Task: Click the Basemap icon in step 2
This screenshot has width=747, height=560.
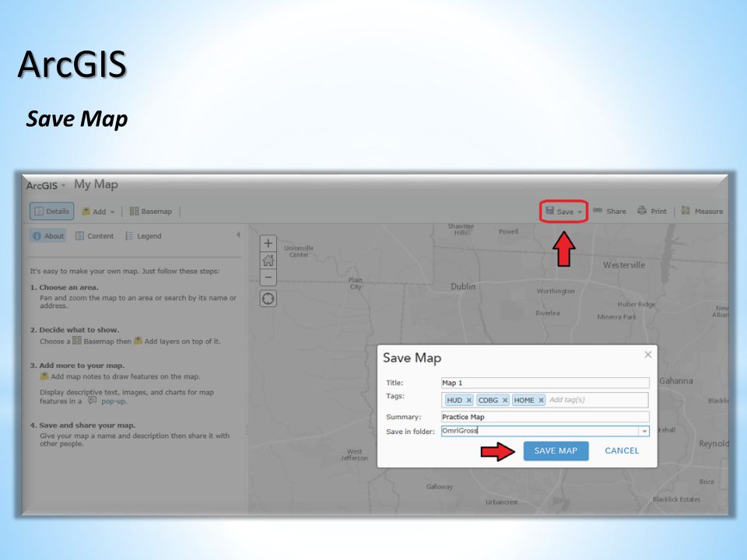Action: (x=77, y=340)
